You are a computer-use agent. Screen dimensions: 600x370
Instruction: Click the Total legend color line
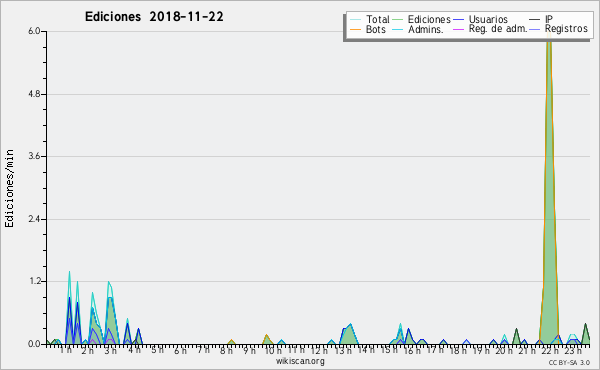coord(355,20)
